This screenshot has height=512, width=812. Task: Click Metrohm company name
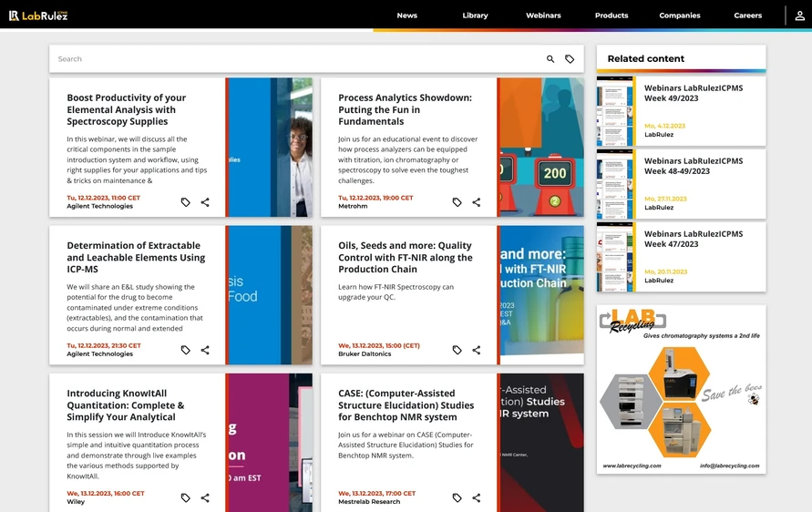(x=353, y=206)
